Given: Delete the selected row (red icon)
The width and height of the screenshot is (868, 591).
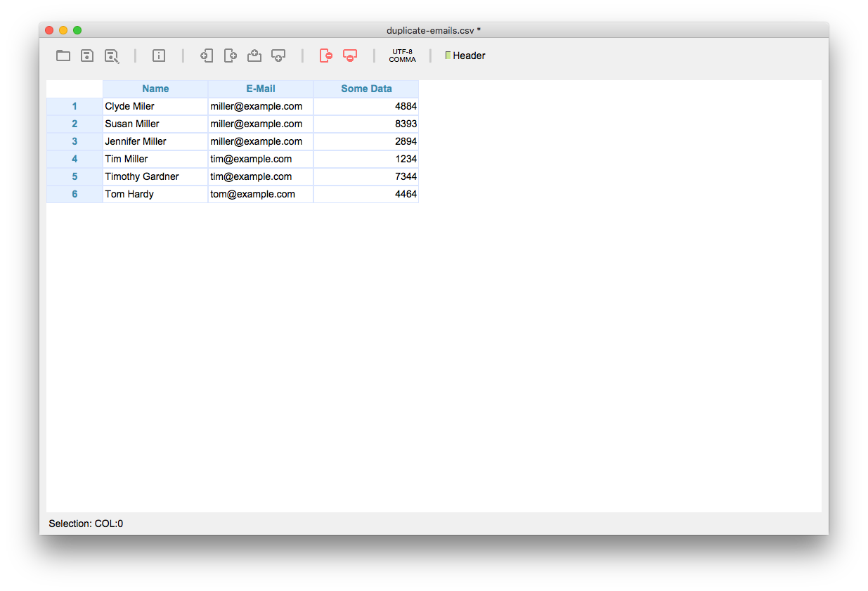Looking at the screenshot, I should (350, 56).
